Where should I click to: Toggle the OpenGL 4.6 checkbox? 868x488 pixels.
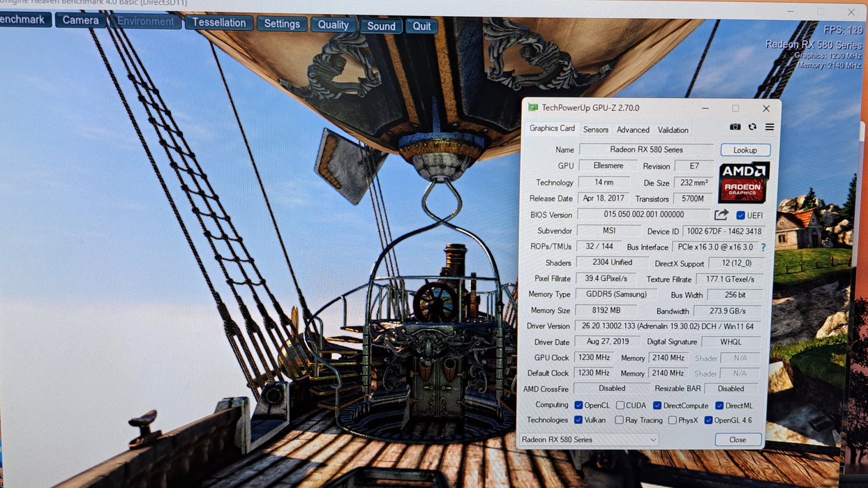pos(709,420)
